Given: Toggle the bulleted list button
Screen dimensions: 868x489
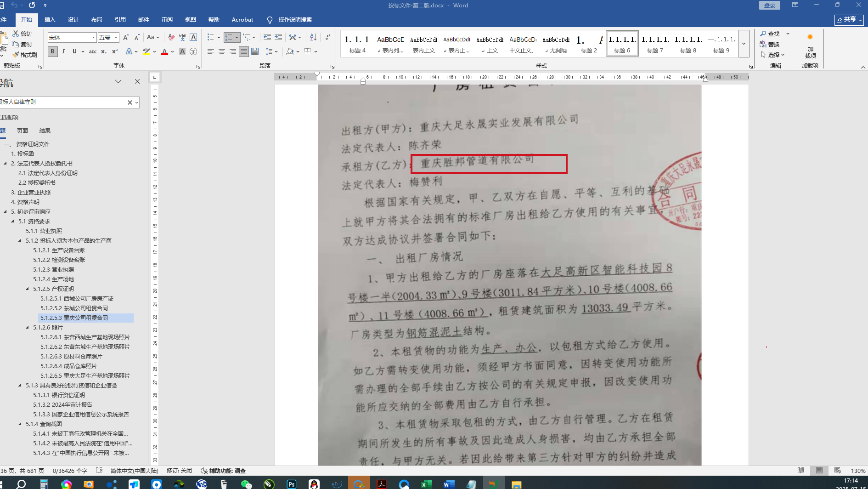Looking at the screenshot, I should 211,37.
